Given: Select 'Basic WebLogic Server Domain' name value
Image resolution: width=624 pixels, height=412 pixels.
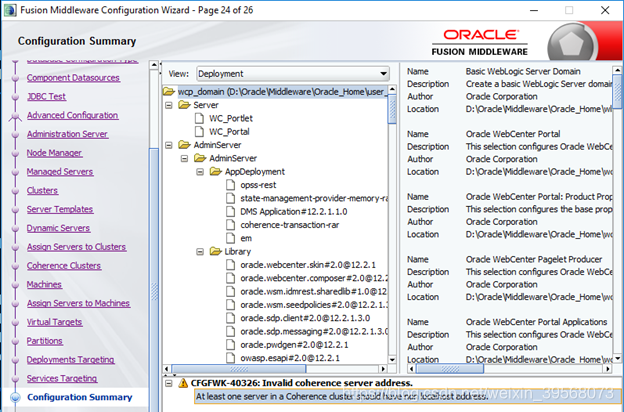Looking at the screenshot, I should tap(523, 72).
